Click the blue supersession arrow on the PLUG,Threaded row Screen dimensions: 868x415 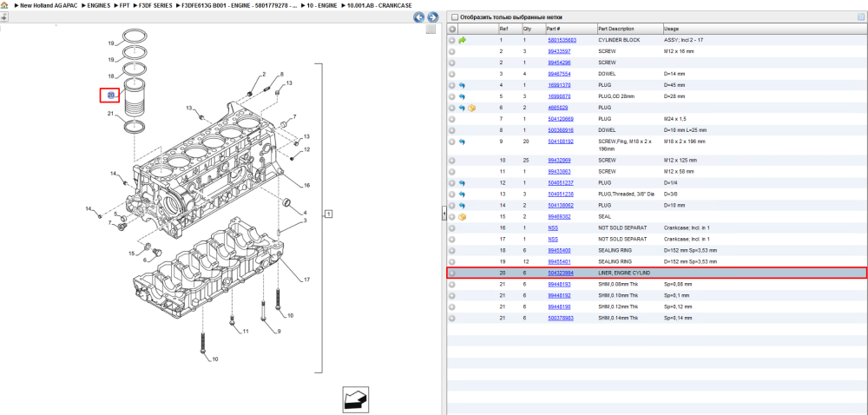click(x=463, y=194)
